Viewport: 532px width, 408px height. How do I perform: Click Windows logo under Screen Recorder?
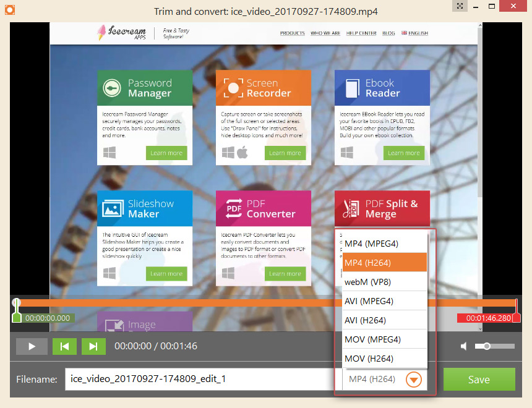tap(228, 153)
